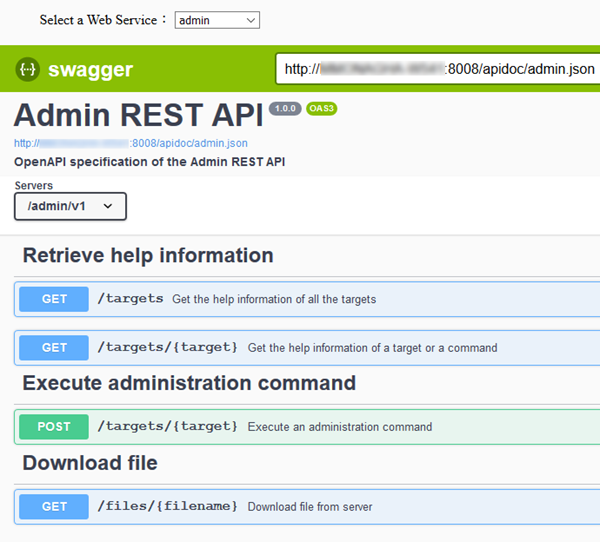Screen dimensions: 600x542
Task: Click the 1.0.0 version badge
Action: tap(285, 109)
